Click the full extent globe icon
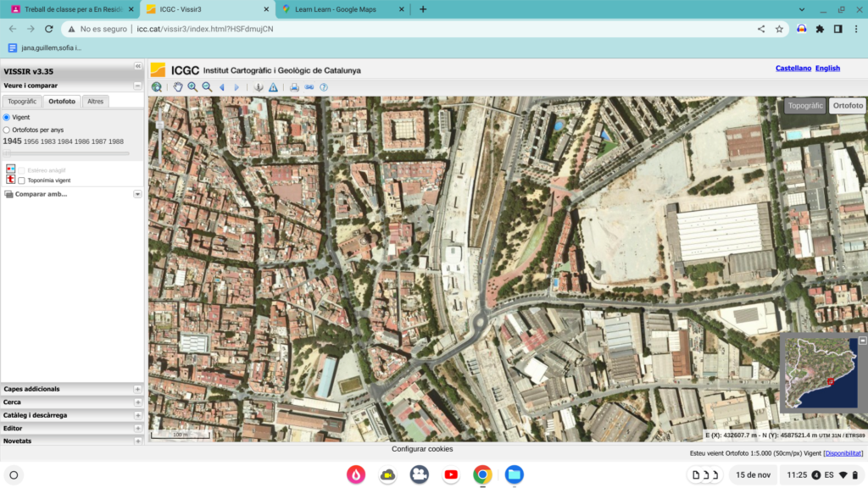The height and width of the screenshot is (488, 868). pyautogui.click(x=157, y=87)
